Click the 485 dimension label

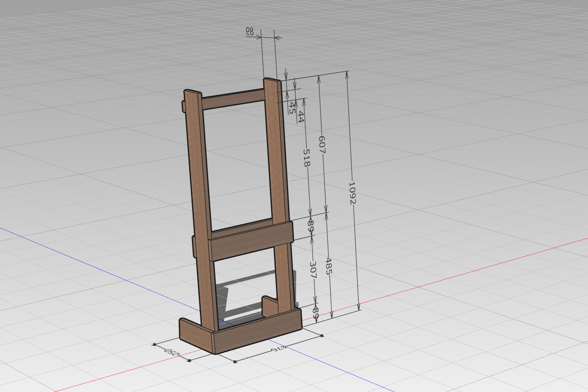pos(329,267)
